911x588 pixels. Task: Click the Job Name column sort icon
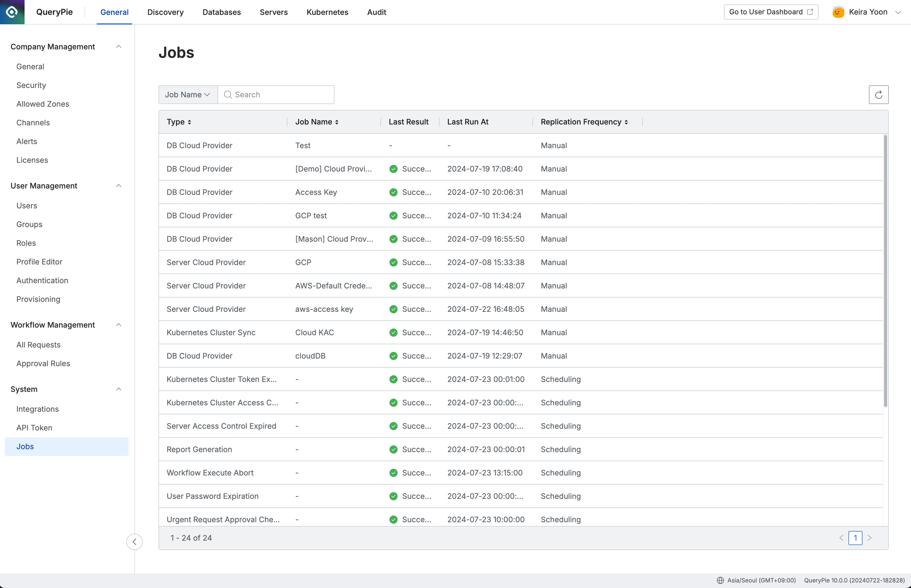[x=337, y=122]
